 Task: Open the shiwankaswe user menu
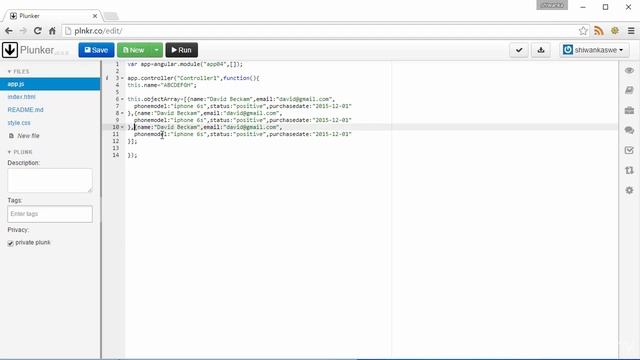pos(594,50)
